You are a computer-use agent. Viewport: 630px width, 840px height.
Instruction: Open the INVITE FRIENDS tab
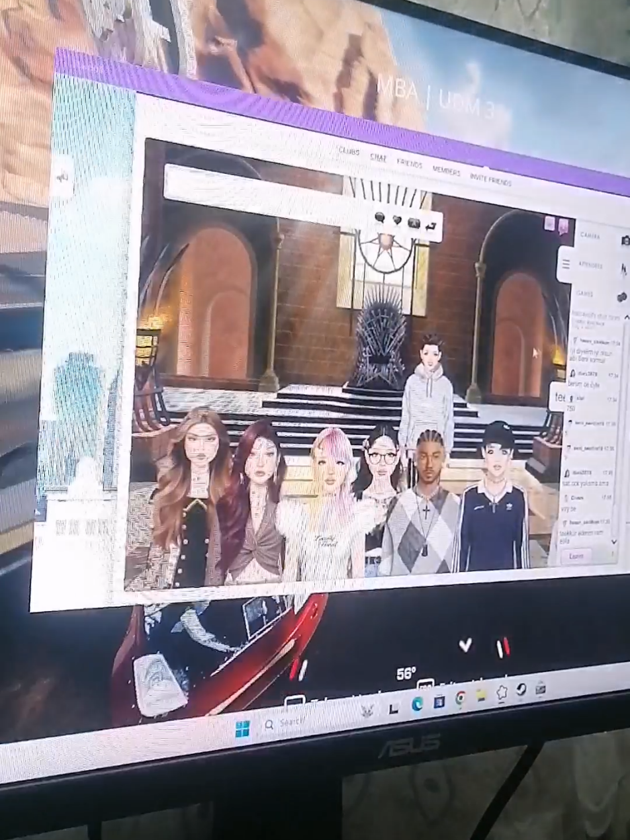490,179
